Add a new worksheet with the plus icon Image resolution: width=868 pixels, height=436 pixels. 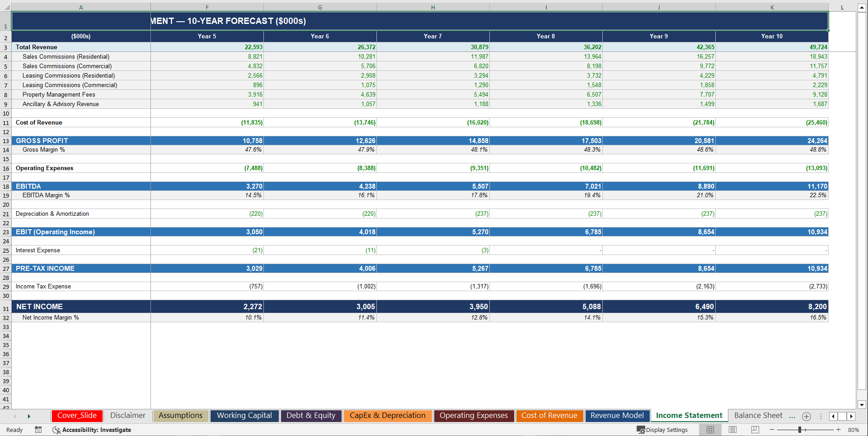coord(806,416)
